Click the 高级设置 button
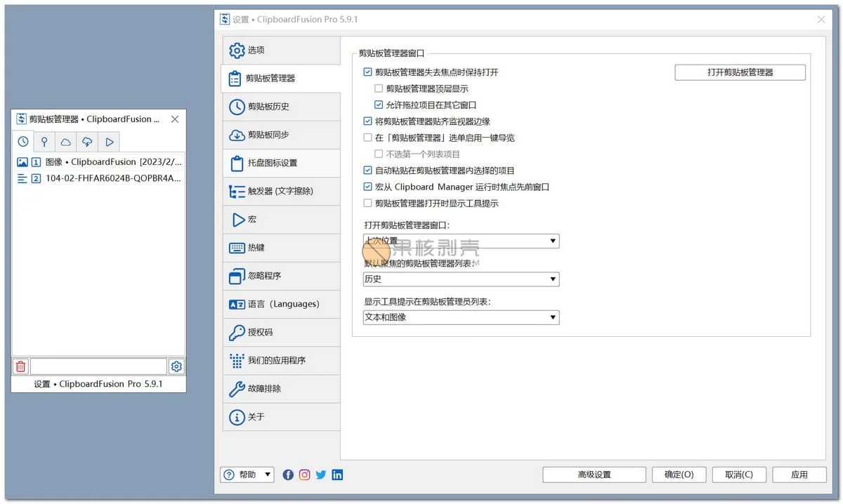 [594, 475]
